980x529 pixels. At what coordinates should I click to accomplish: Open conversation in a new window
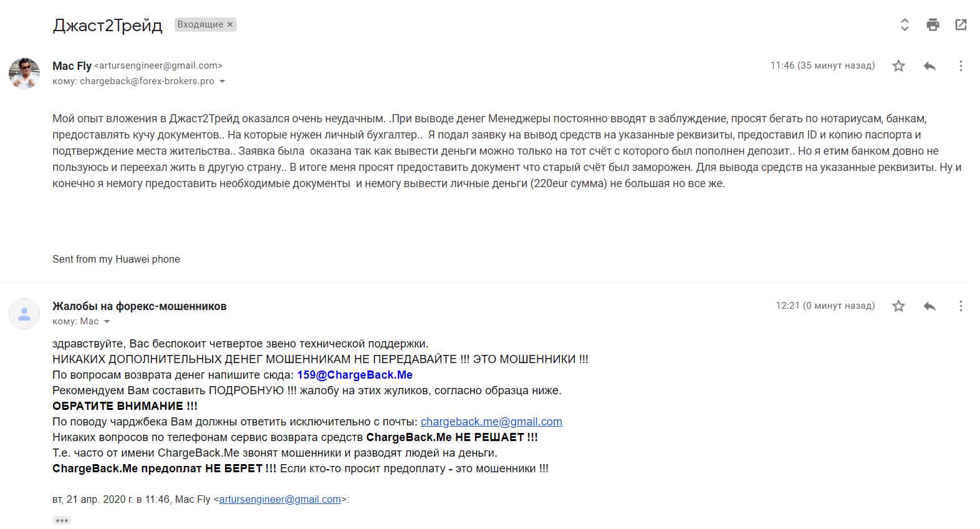tap(961, 25)
